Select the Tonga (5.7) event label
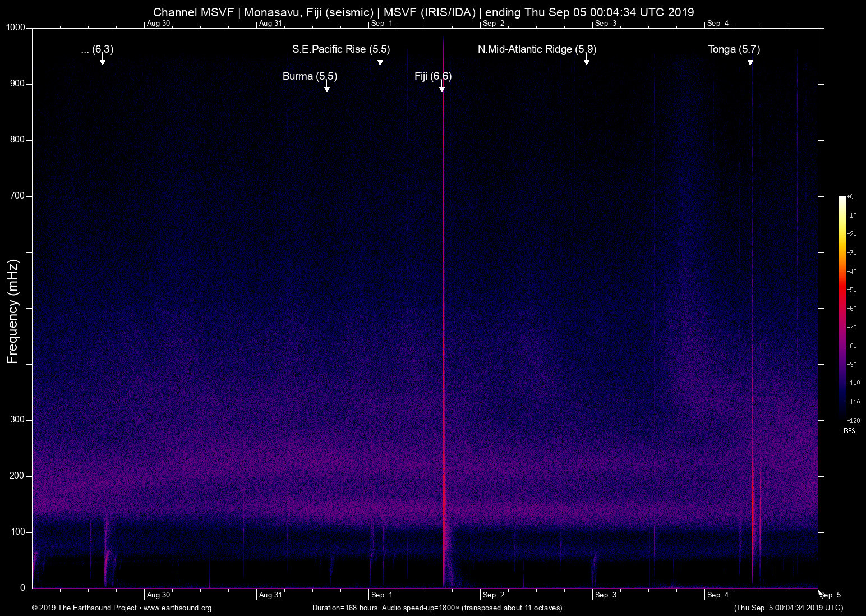This screenshot has height=616, width=866. (x=733, y=49)
